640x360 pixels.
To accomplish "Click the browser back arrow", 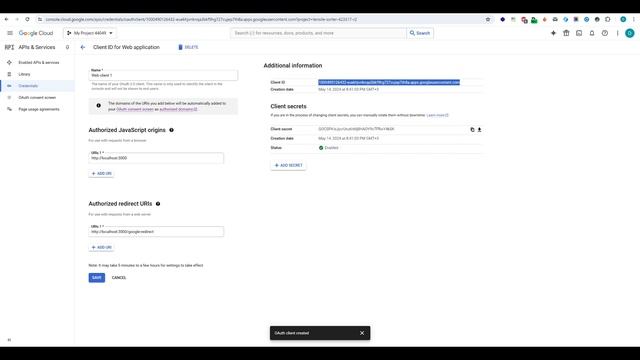I will click(x=7, y=19).
